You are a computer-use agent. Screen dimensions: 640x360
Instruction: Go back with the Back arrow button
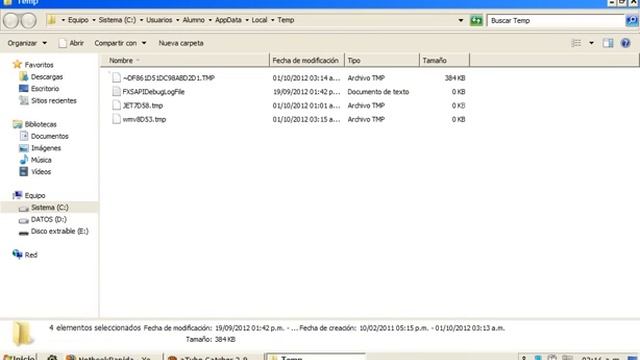tap(11, 20)
